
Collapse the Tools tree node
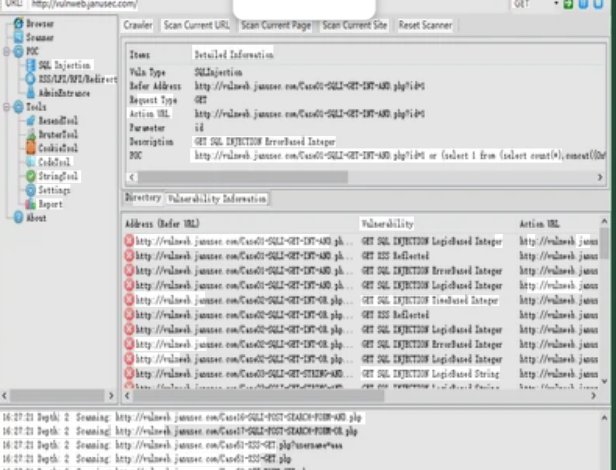pyautogui.click(x=6, y=107)
